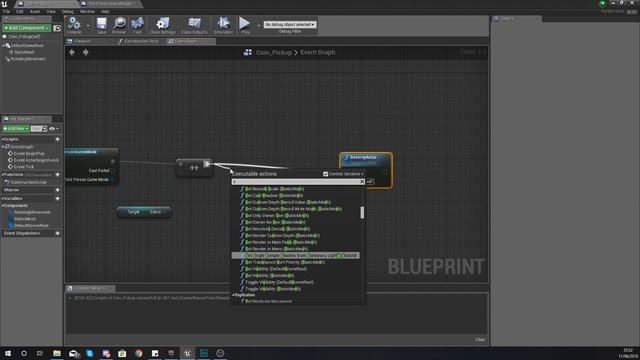Viewport: 640px width, 360px height.
Task: Select Event Tick in graph list
Action: tap(24, 167)
